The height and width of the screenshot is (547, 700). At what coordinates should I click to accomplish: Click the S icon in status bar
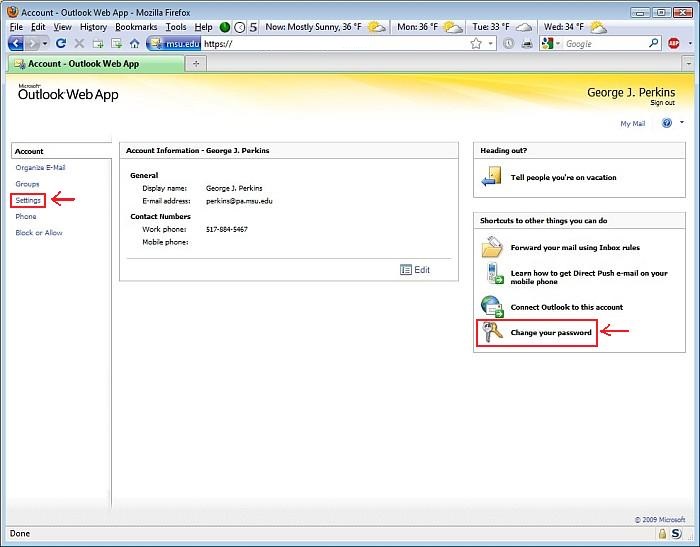click(x=676, y=534)
